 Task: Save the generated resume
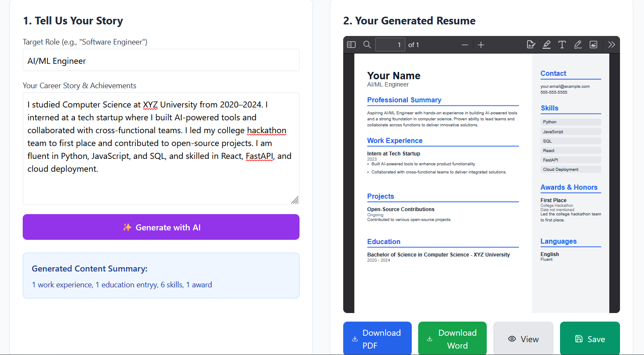tap(590, 338)
